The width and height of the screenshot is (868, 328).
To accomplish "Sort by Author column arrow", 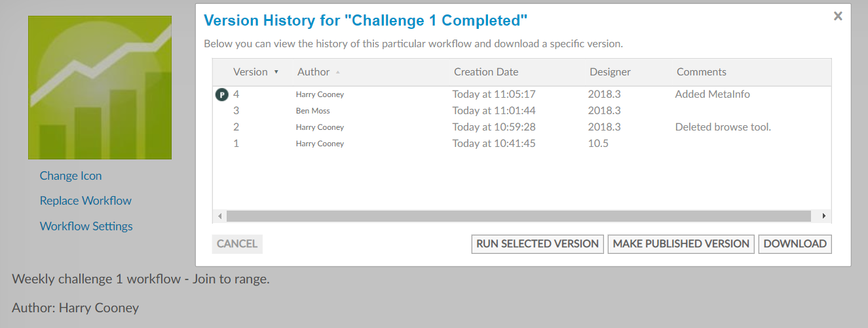I will click(337, 72).
